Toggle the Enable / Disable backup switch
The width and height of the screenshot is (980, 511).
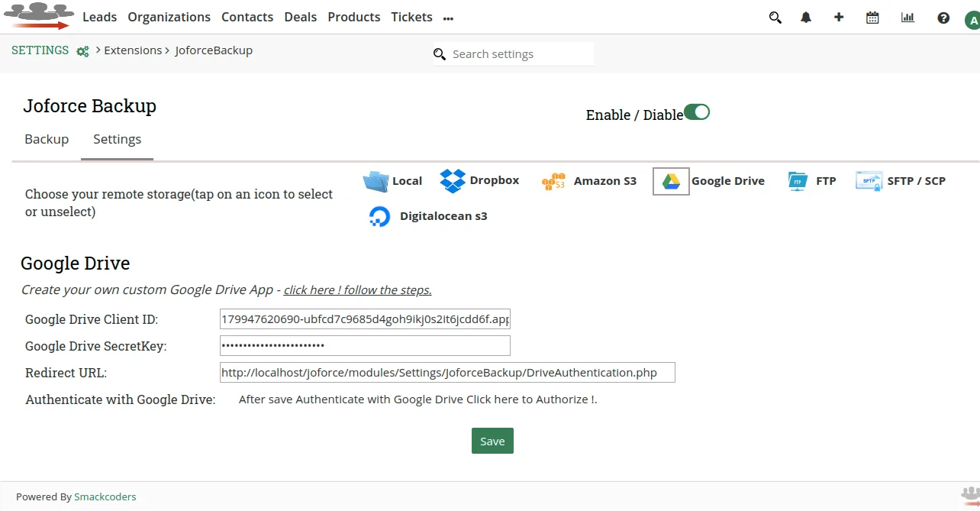(x=696, y=112)
